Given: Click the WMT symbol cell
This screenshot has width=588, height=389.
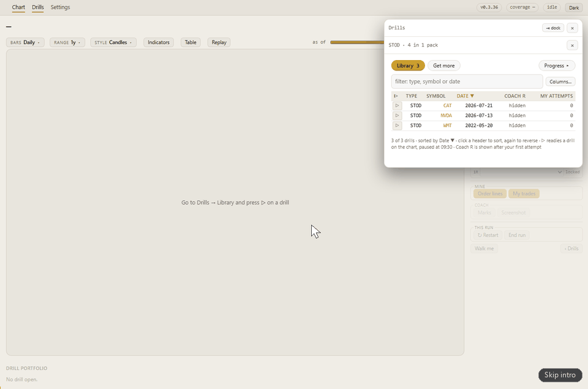Looking at the screenshot, I should (447, 126).
